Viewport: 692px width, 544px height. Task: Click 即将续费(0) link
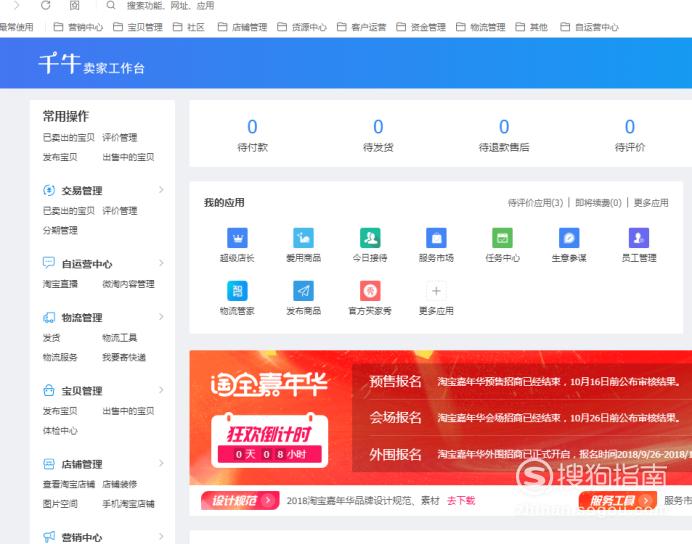click(x=598, y=203)
